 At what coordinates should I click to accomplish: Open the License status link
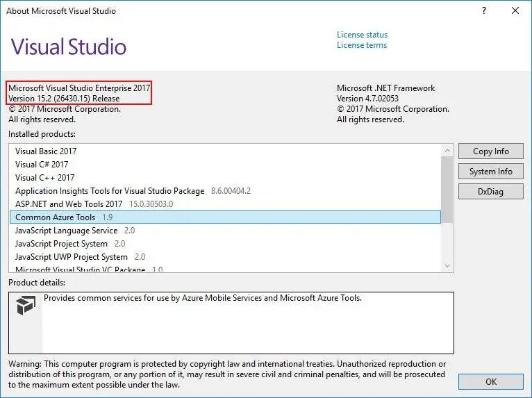pyautogui.click(x=362, y=35)
